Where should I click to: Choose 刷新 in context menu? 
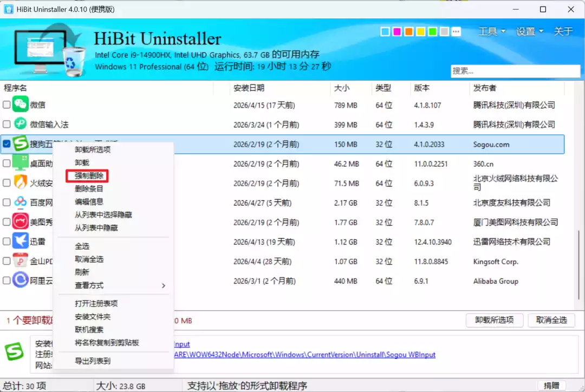tap(82, 272)
